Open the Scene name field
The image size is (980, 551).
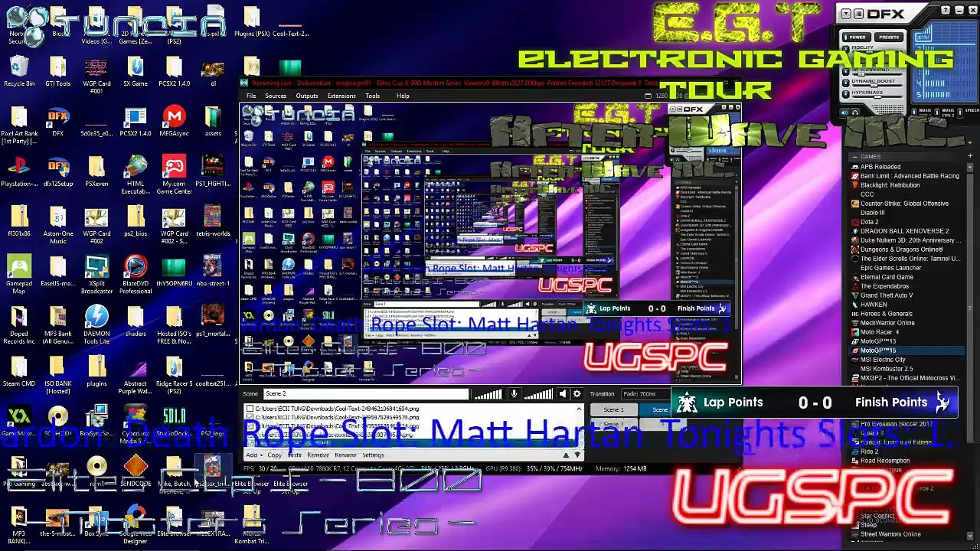(366, 394)
